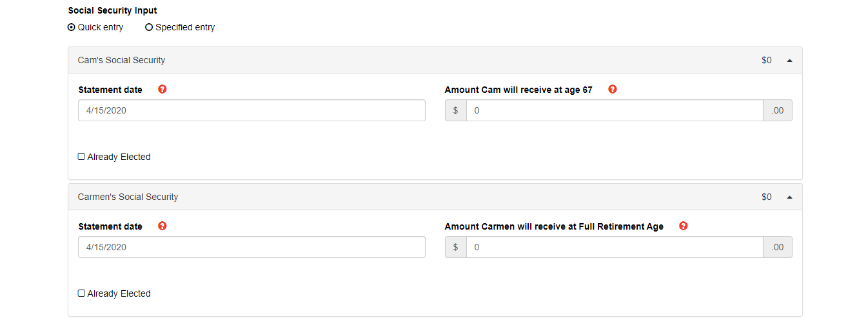Collapse Cam's Social Security panel using arrow
This screenshot has width=868, height=327.
pyautogui.click(x=789, y=61)
